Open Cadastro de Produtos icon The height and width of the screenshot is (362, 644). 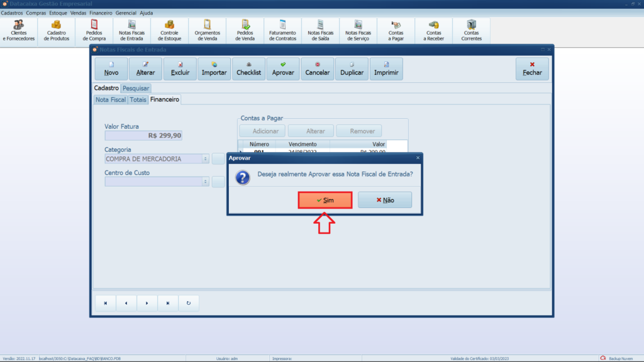point(57,30)
